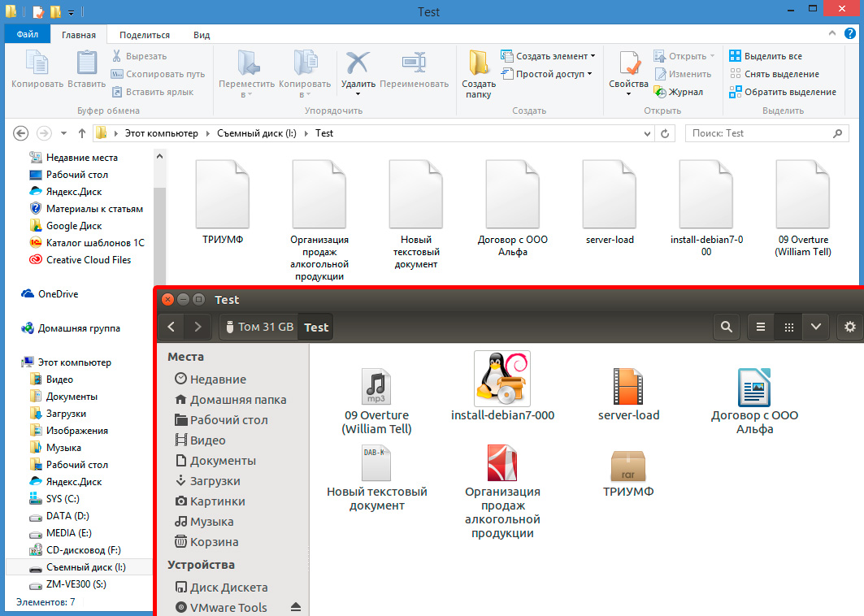
Task: Select the ТРИУМФ rar archive file
Action: coord(627,473)
